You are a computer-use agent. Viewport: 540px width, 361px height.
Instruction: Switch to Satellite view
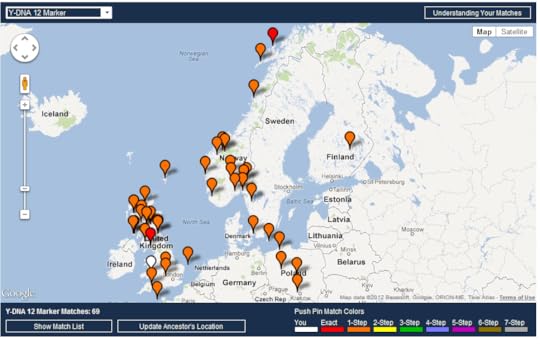point(514,32)
